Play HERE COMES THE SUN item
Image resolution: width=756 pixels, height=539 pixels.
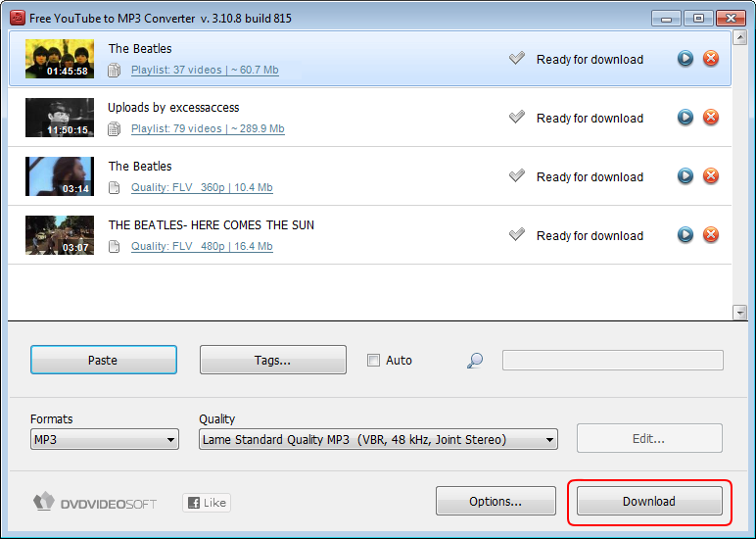(x=685, y=235)
